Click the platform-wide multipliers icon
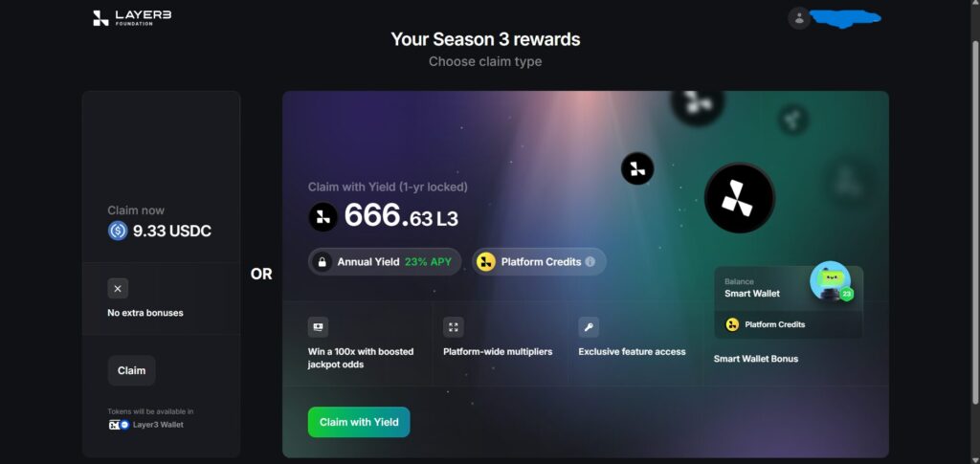 pos(453,327)
